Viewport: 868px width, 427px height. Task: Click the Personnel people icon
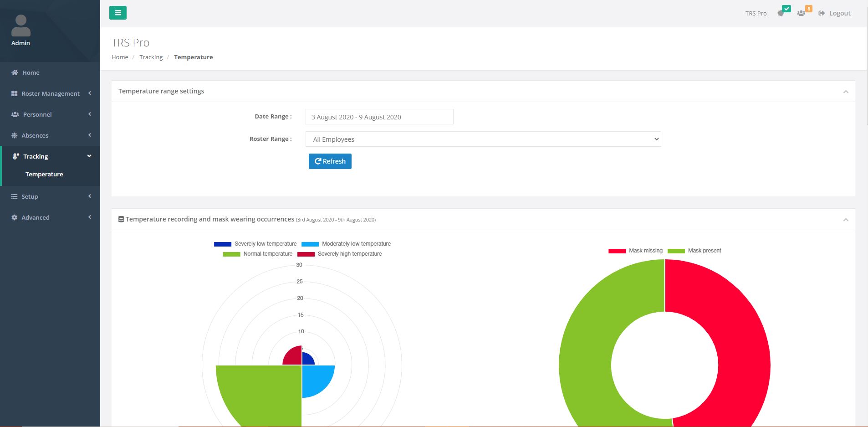pyautogui.click(x=15, y=114)
